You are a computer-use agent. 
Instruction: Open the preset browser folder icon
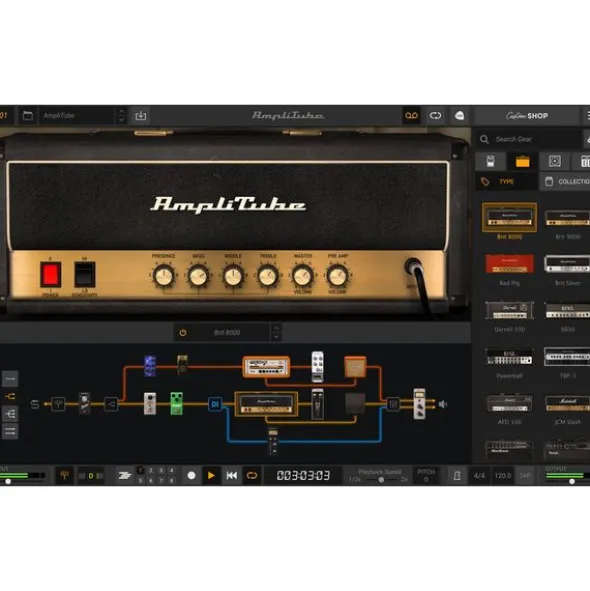28,115
